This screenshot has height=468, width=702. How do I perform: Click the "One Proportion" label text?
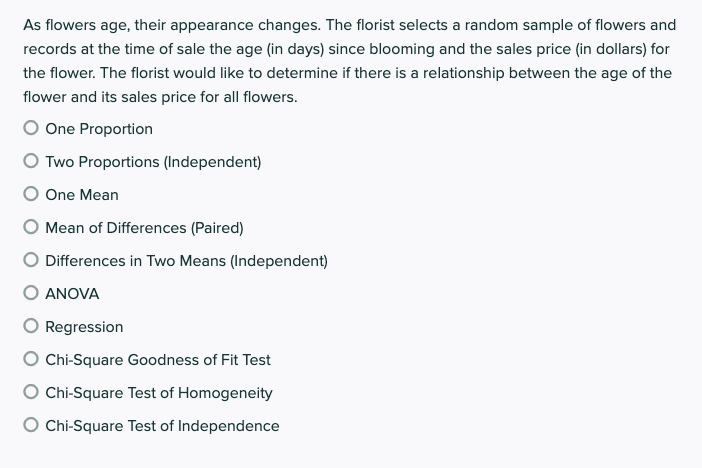[x=99, y=129]
